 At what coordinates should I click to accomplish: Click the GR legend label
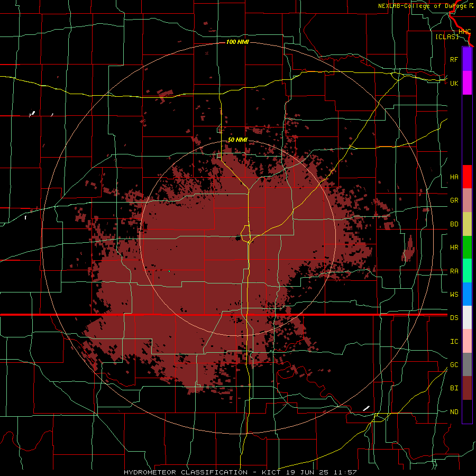(454, 200)
